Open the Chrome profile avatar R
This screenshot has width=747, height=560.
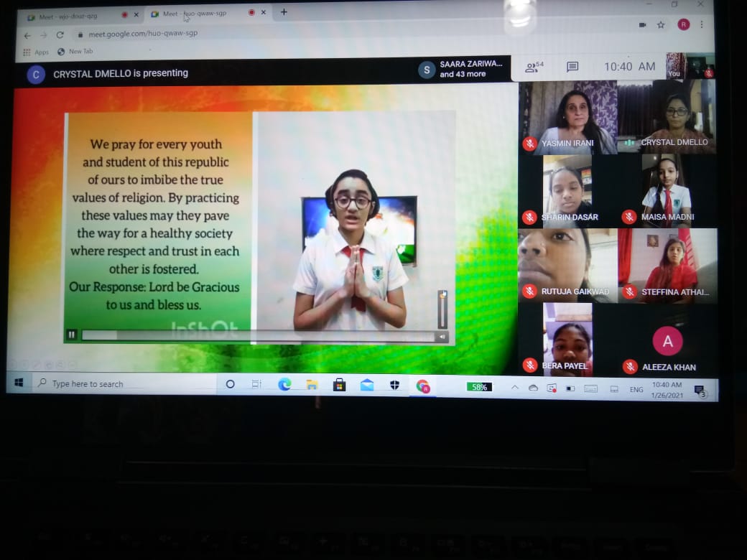[683, 24]
